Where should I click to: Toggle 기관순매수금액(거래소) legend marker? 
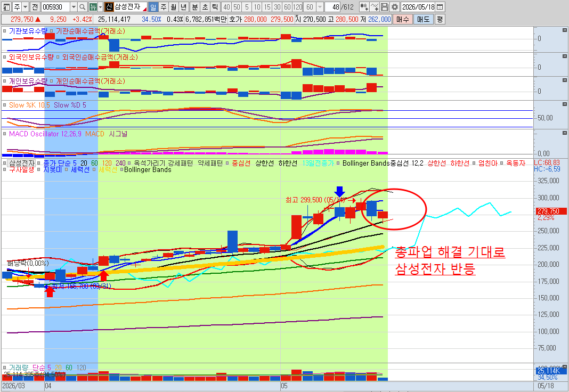tap(51, 31)
